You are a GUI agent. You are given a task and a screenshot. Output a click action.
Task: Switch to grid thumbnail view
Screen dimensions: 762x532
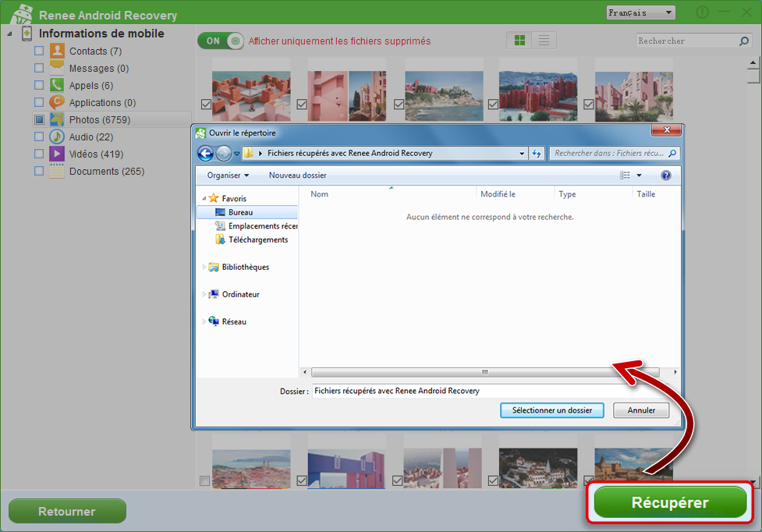click(x=519, y=41)
